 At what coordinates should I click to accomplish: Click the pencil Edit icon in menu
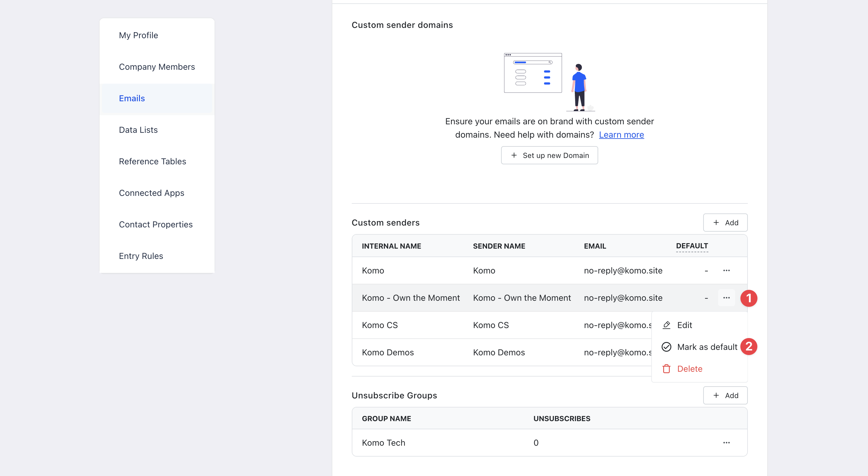click(666, 325)
